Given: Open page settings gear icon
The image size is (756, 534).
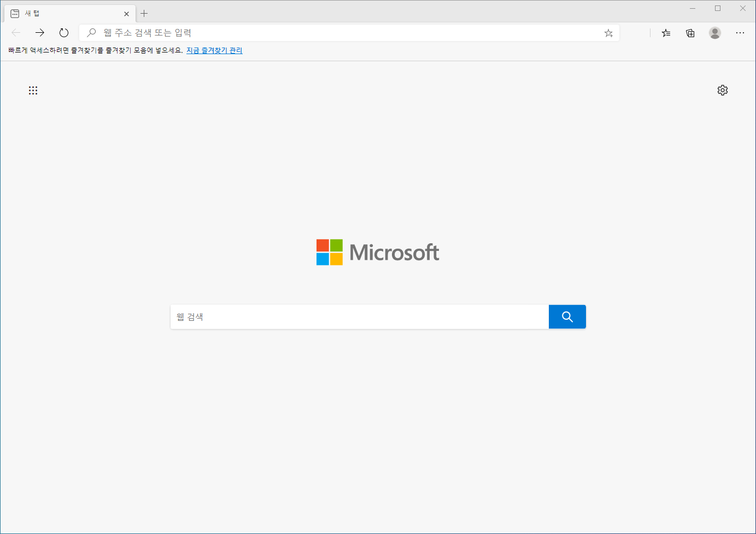Looking at the screenshot, I should click(723, 90).
